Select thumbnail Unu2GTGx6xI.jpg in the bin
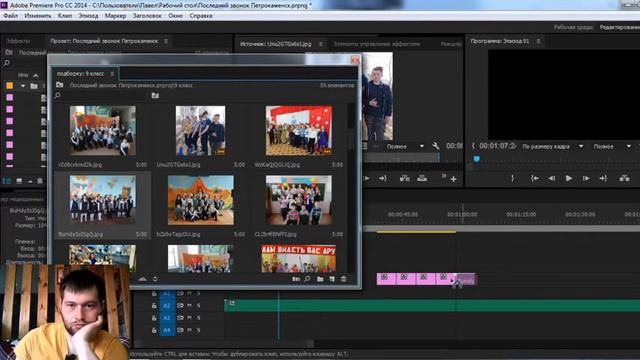Screen dimensions: 640x360 [200, 131]
